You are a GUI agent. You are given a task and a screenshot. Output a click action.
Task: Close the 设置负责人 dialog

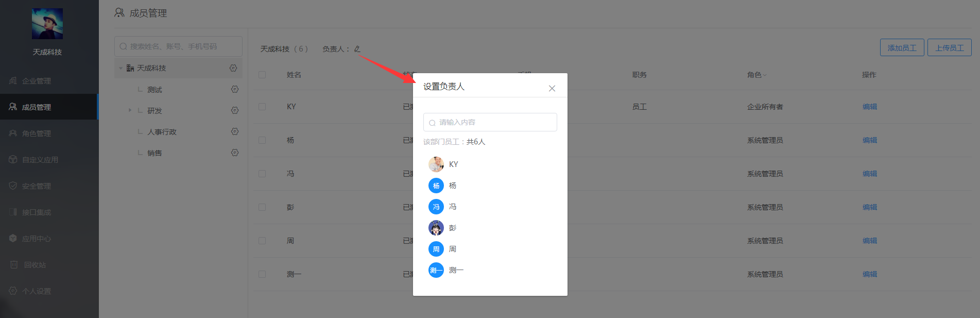click(x=552, y=88)
